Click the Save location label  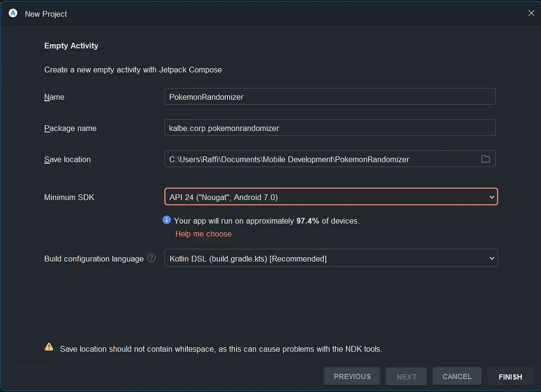[x=67, y=160]
